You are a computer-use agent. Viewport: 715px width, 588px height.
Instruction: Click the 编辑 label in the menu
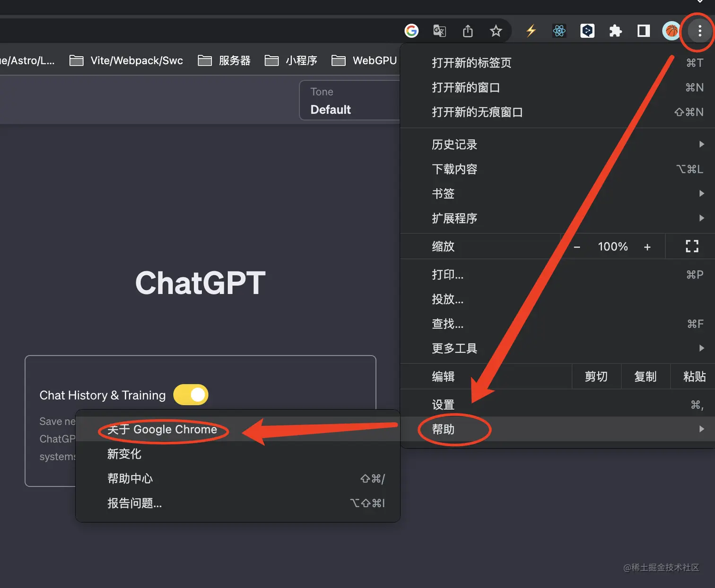[443, 376]
